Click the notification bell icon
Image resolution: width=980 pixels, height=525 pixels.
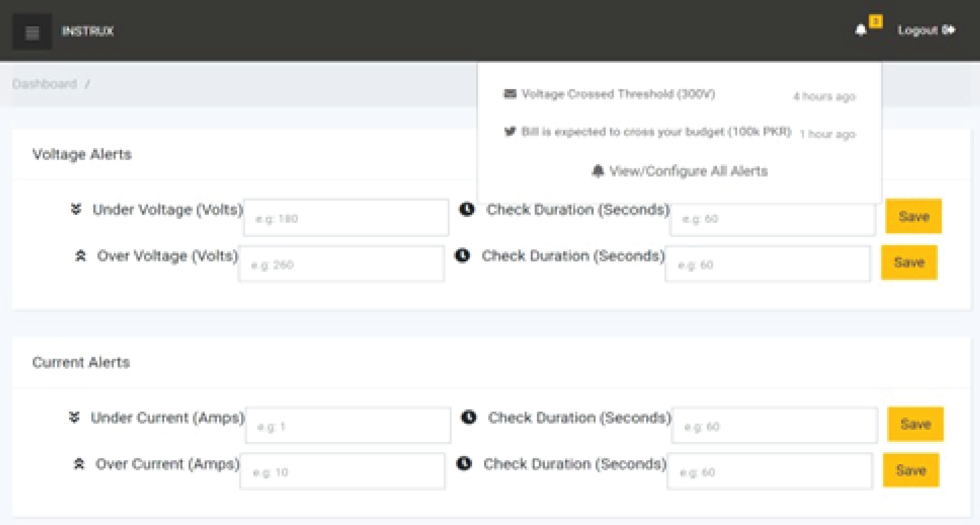click(x=860, y=30)
